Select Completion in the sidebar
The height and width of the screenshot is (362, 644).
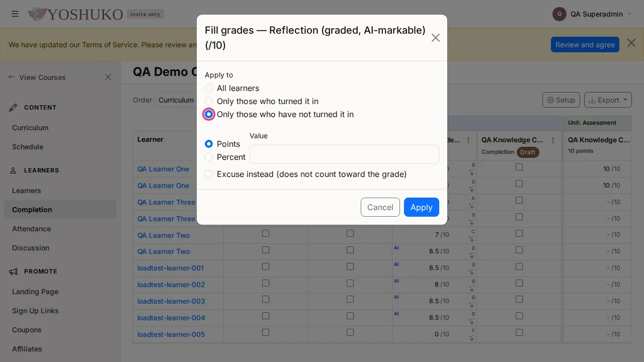(x=60, y=210)
